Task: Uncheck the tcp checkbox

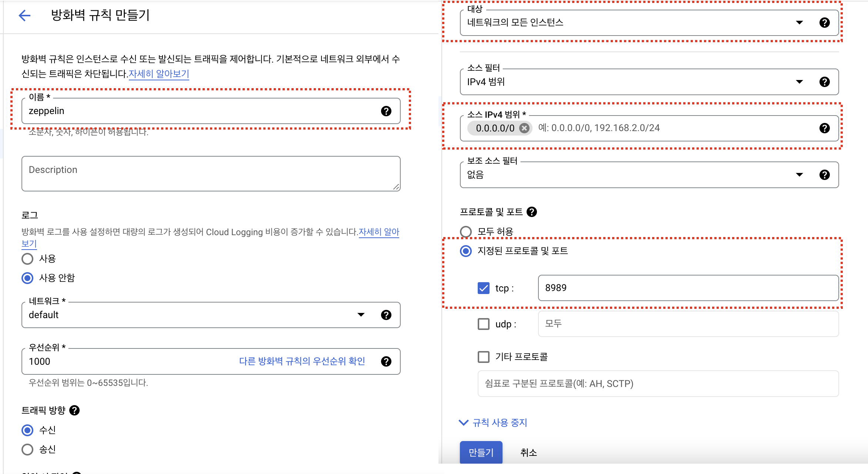Action: (484, 288)
